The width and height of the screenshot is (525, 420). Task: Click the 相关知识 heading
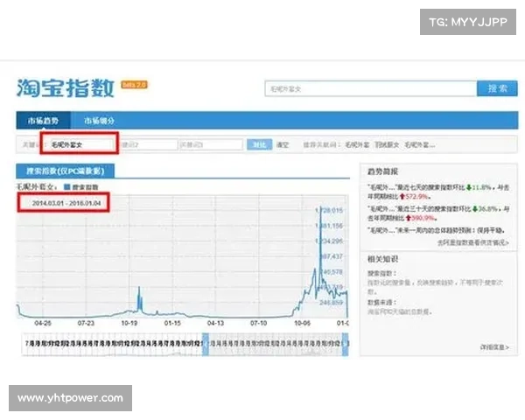382,259
